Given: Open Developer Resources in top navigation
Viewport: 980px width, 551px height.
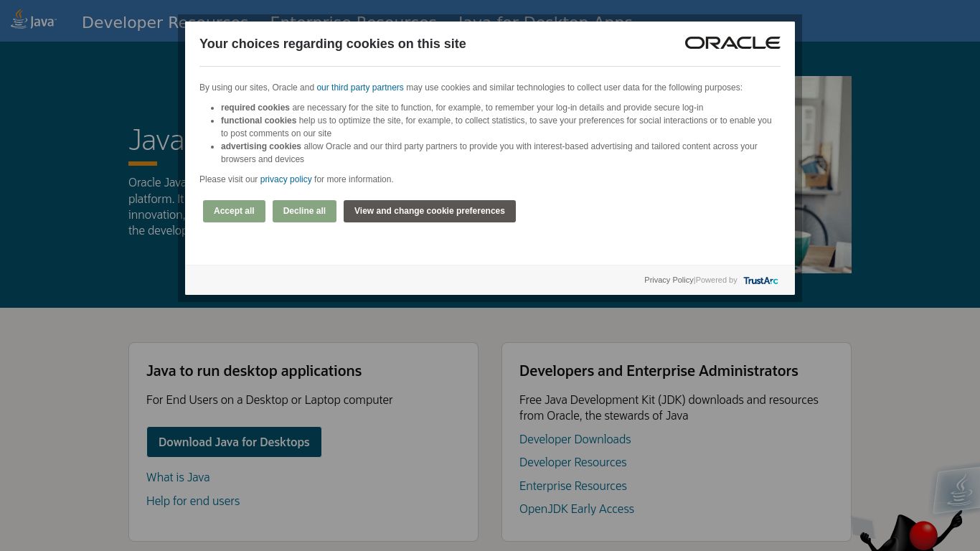Looking at the screenshot, I should coord(165,22).
